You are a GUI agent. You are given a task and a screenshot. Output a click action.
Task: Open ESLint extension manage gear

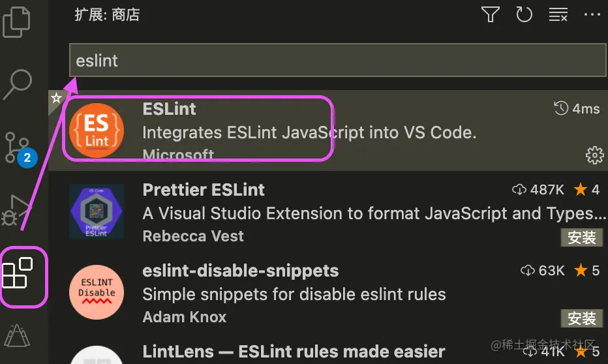click(x=594, y=155)
